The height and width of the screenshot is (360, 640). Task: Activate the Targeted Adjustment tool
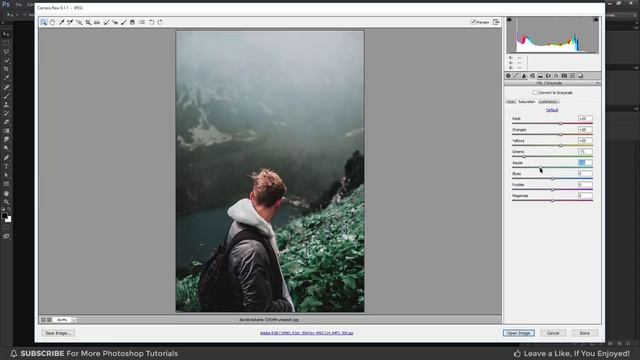[x=79, y=22]
